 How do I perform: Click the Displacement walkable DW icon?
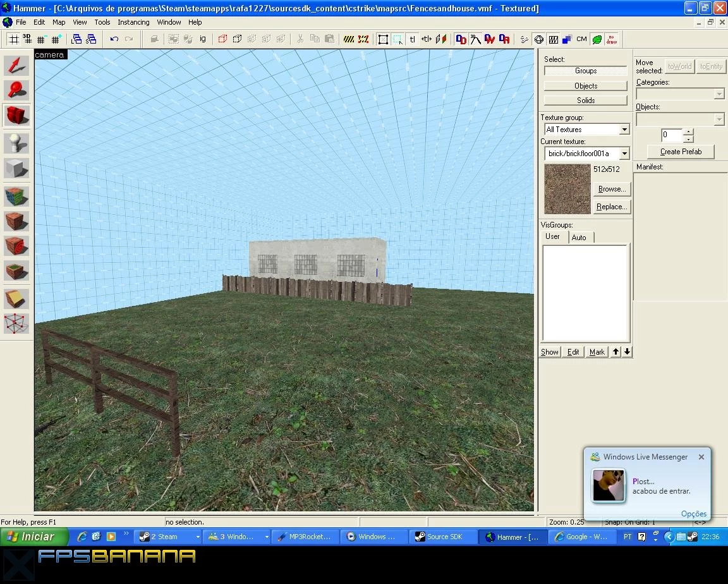pos(490,39)
